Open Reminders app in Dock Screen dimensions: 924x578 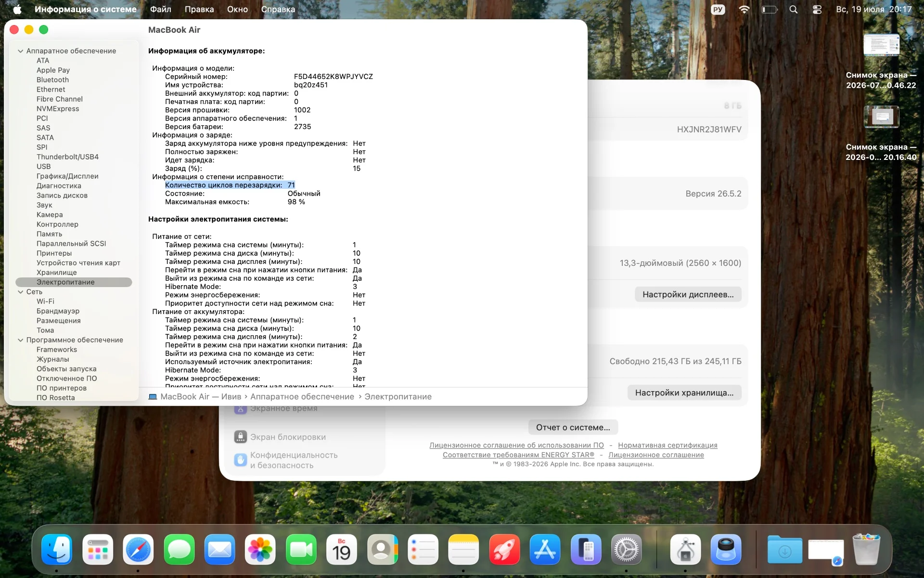click(423, 550)
